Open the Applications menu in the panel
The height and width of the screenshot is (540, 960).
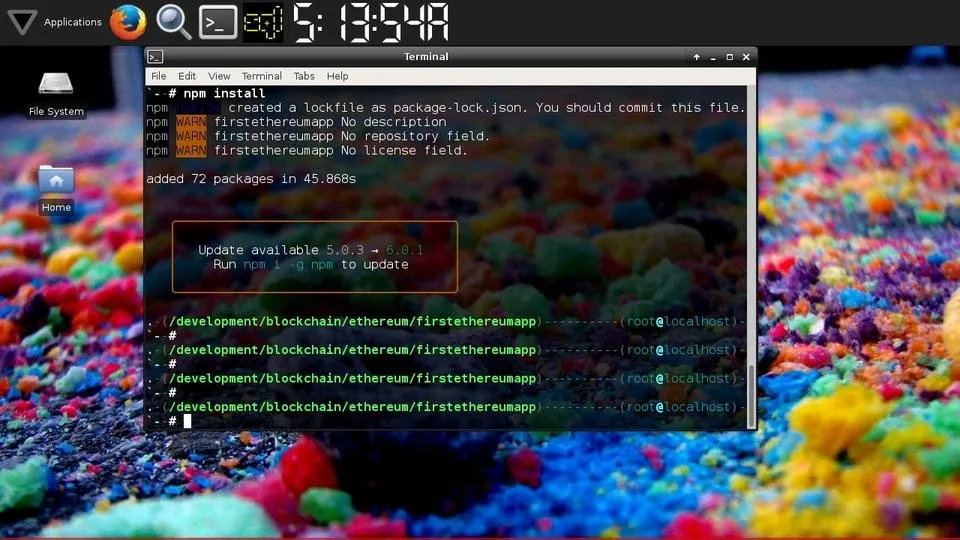pos(54,22)
